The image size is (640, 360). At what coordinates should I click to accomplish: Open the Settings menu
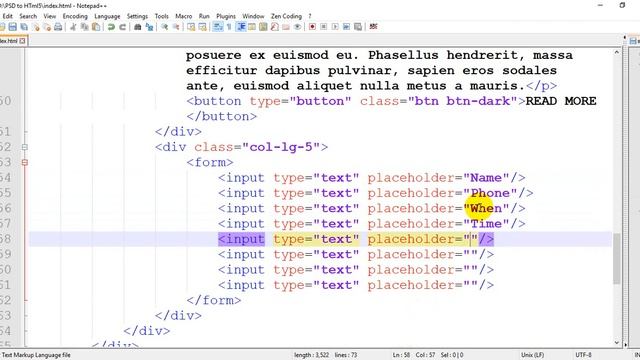(137, 16)
